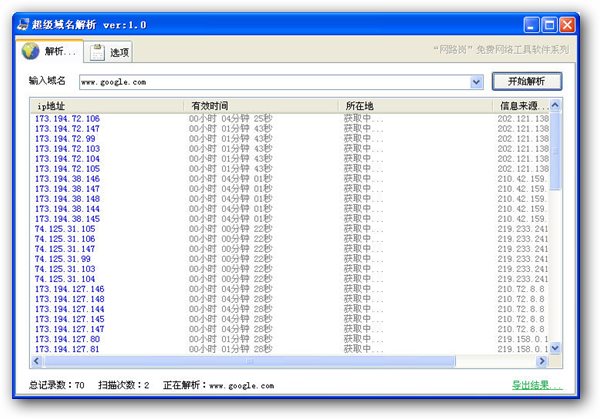
Task: Click the 扫描次数：2 status text
Action: point(124,385)
